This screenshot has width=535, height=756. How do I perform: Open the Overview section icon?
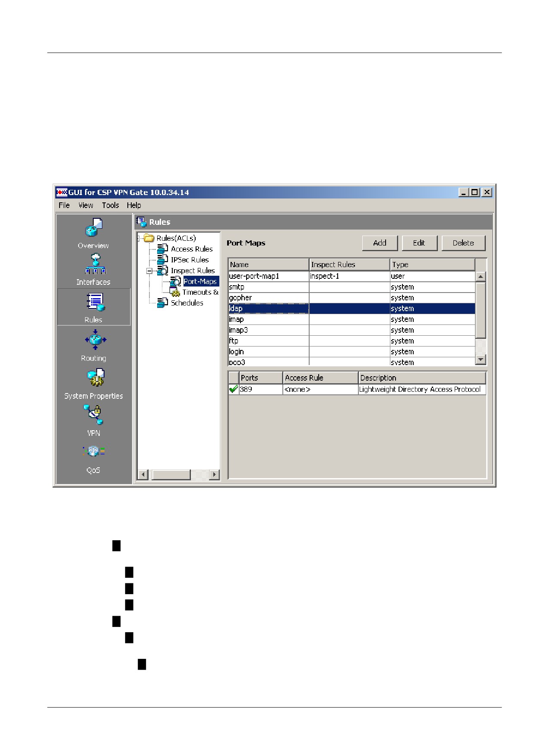pos(94,228)
